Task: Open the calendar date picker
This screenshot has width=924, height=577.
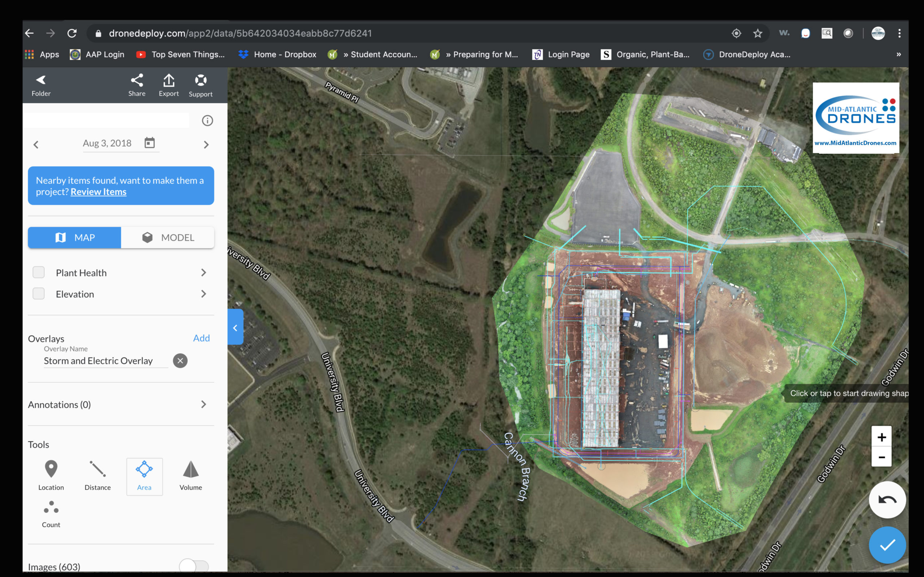Action: coord(149,143)
